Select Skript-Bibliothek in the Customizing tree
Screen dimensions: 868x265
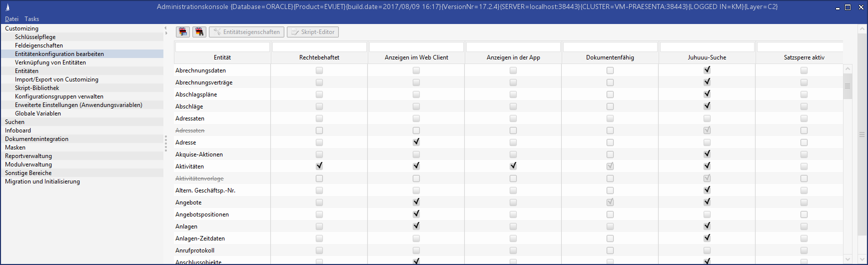[x=37, y=88]
